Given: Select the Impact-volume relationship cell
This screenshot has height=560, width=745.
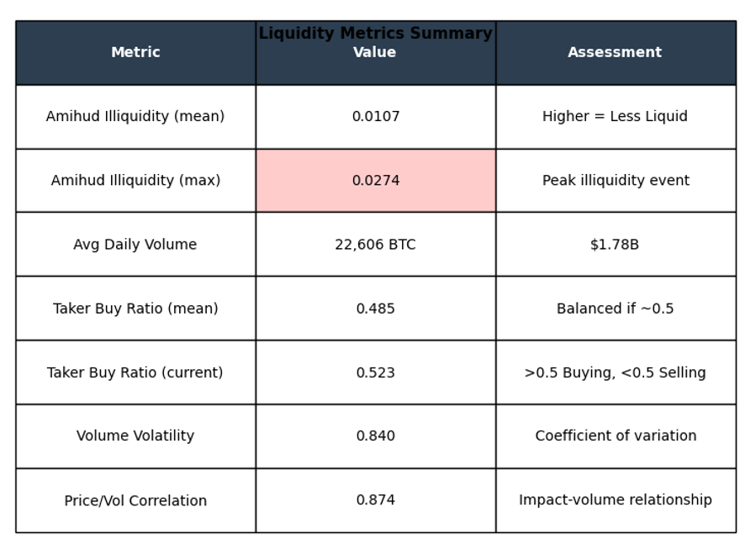Looking at the screenshot, I should [615, 500].
